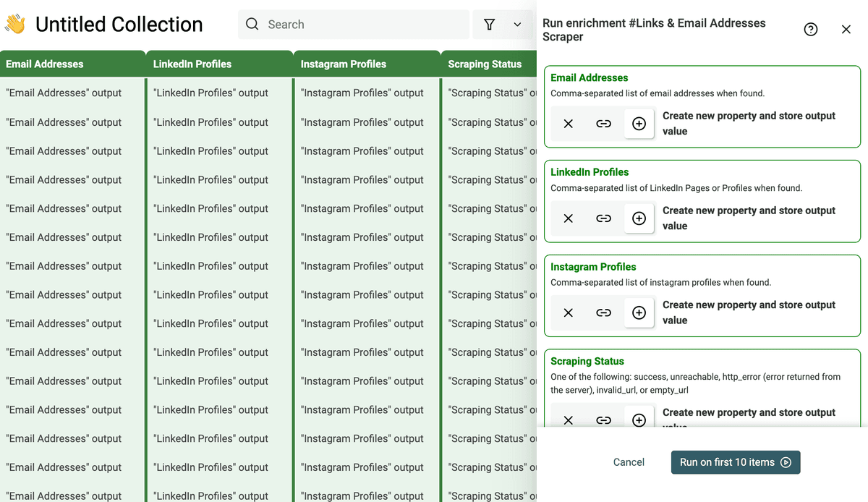The width and height of the screenshot is (868, 502).
Task: Click the Email Addresses column header
Action: tap(72, 64)
